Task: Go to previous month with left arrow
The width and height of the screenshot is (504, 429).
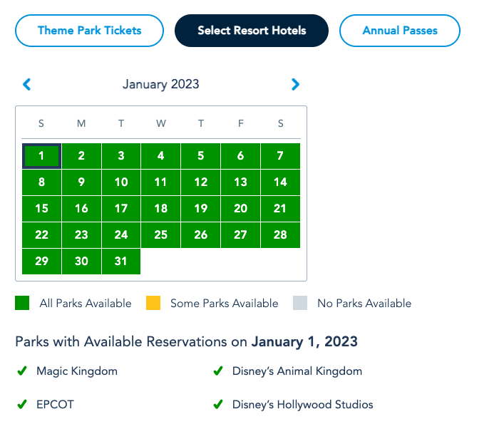Action: 27,84
